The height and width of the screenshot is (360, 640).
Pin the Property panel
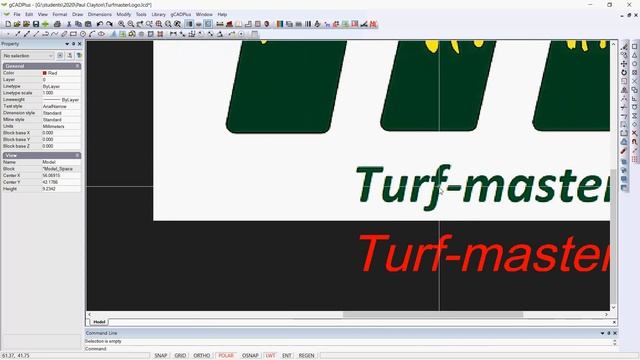click(73, 44)
